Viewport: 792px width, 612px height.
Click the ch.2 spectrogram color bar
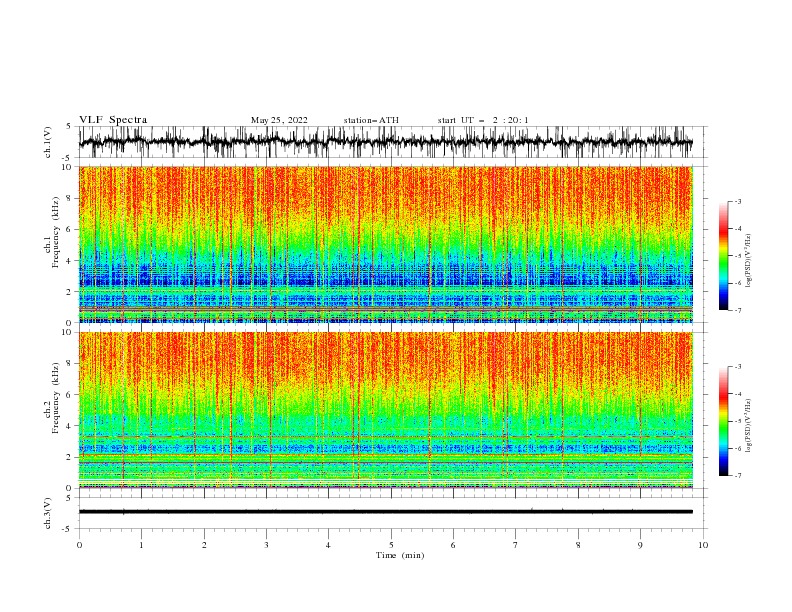723,421
